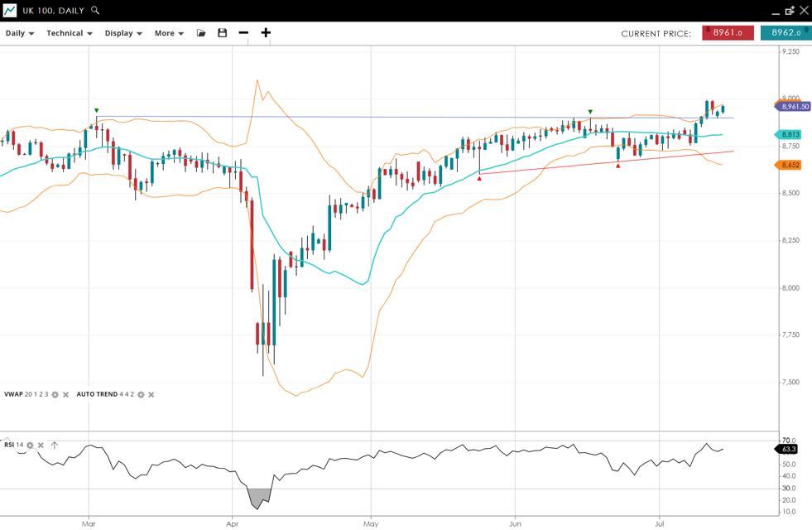Open the More menu
Image resolution: width=812 pixels, height=530 pixels.
tap(169, 33)
